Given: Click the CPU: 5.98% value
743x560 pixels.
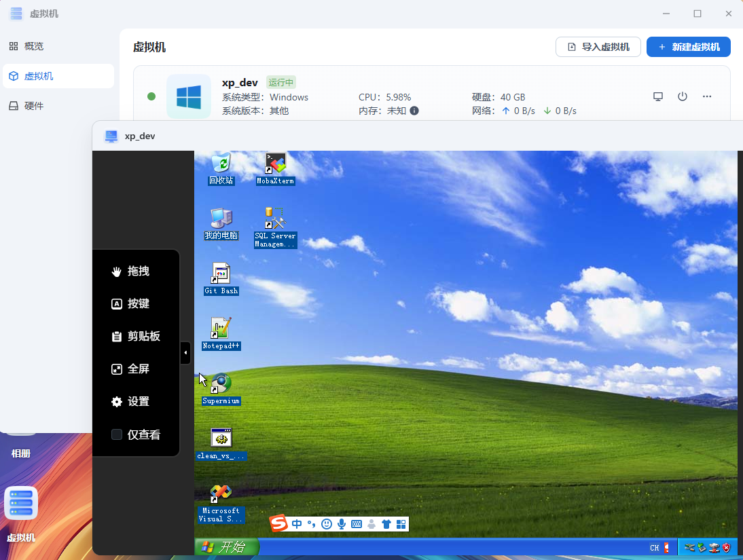Looking at the screenshot, I should (399, 97).
